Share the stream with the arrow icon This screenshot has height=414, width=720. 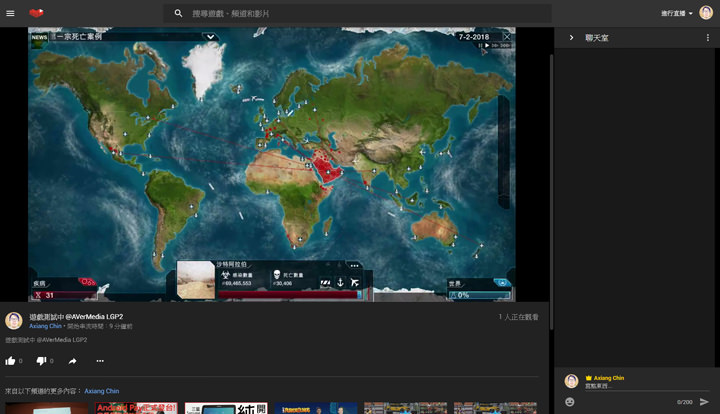73,361
